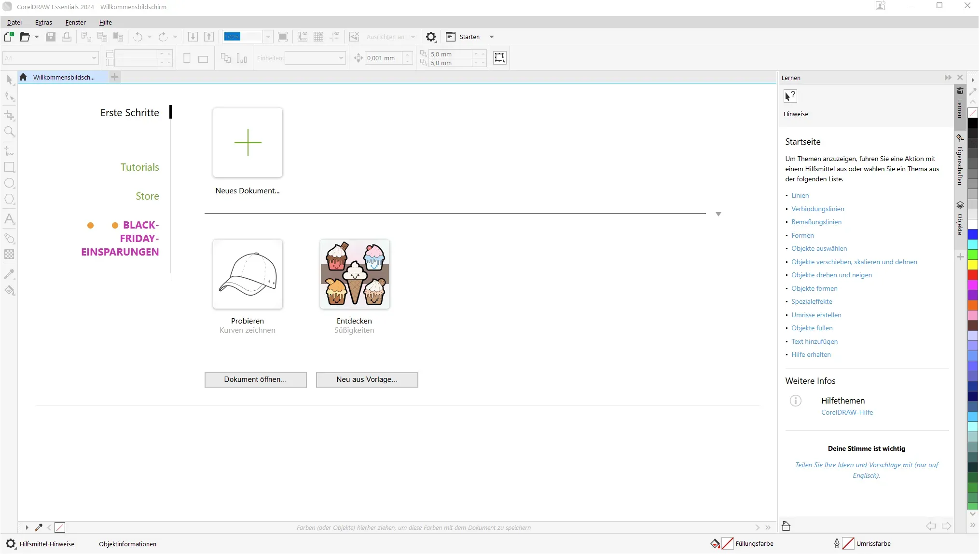Expand the Ausrichten an dropdown
980x554 pixels.
[x=413, y=37]
